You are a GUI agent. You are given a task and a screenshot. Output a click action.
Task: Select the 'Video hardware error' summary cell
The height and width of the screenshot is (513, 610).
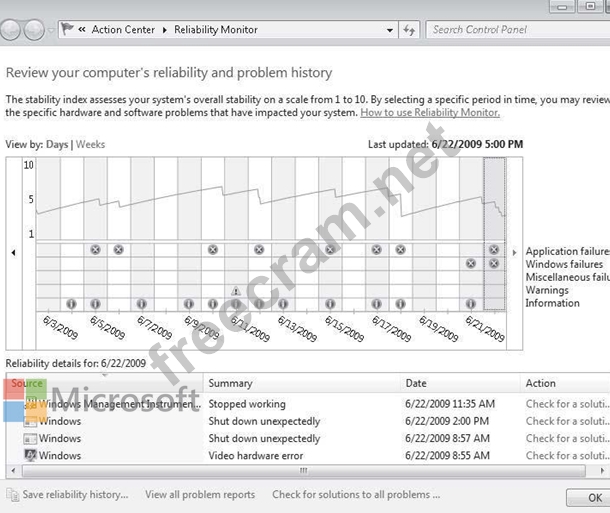(256, 455)
